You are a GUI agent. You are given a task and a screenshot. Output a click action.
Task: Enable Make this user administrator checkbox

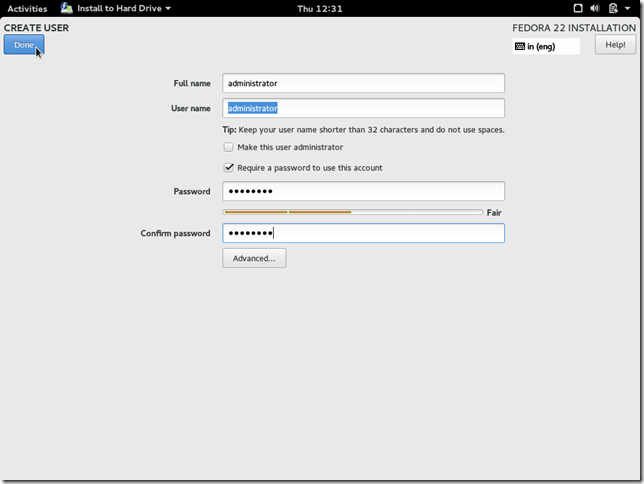point(228,147)
